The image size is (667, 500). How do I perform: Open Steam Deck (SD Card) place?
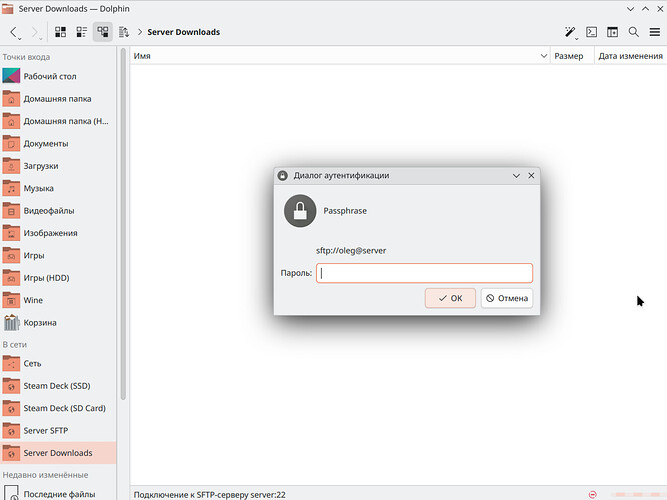[x=58, y=408]
